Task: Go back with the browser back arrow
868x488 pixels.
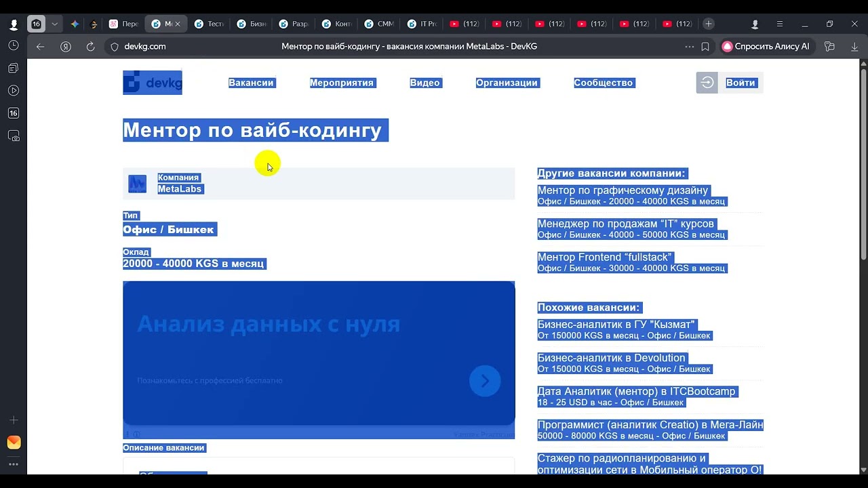Action: 40,47
